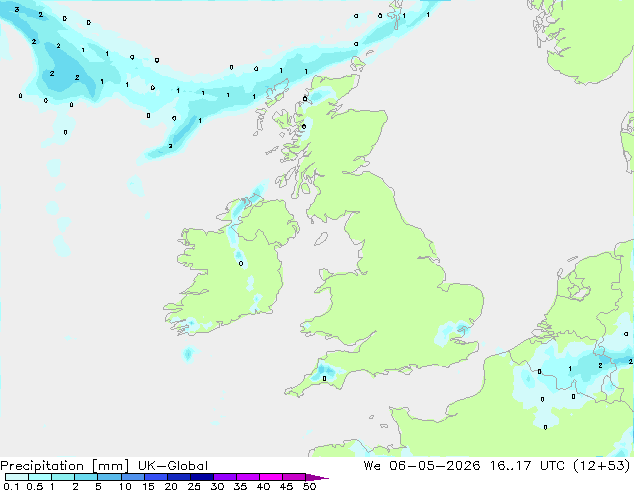The width and height of the screenshot is (634, 490).
Task: Click the '0.1' legend scale label
Action: coord(11,486)
